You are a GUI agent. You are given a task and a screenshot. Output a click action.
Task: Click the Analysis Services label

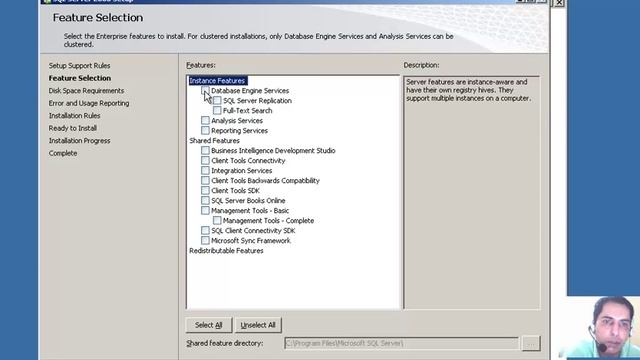point(237,121)
